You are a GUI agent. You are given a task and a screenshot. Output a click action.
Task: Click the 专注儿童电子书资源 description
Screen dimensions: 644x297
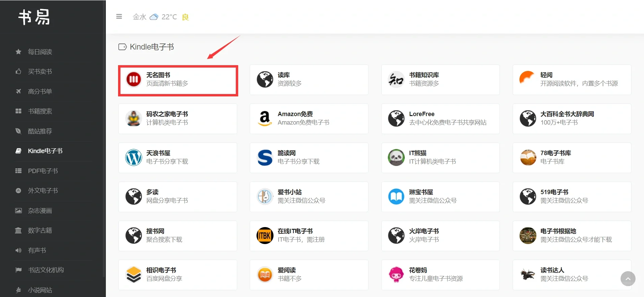click(x=436, y=279)
